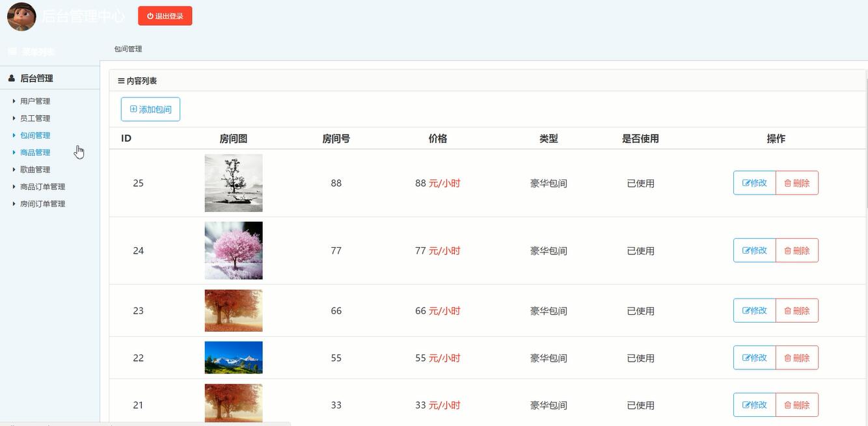Click 修改 for room ID 21
The width and height of the screenshot is (868, 426).
click(755, 405)
